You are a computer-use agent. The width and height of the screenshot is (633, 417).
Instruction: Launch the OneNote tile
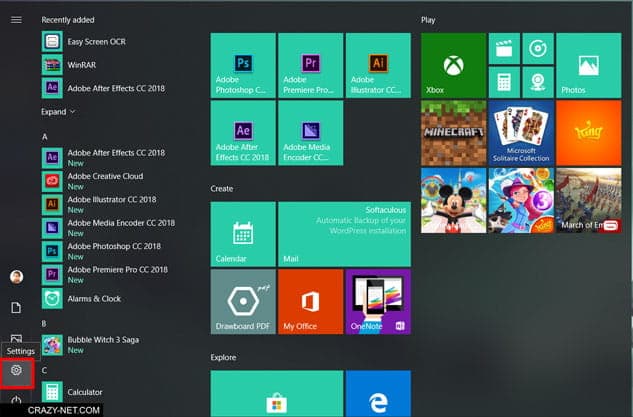[x=378, y=302]
